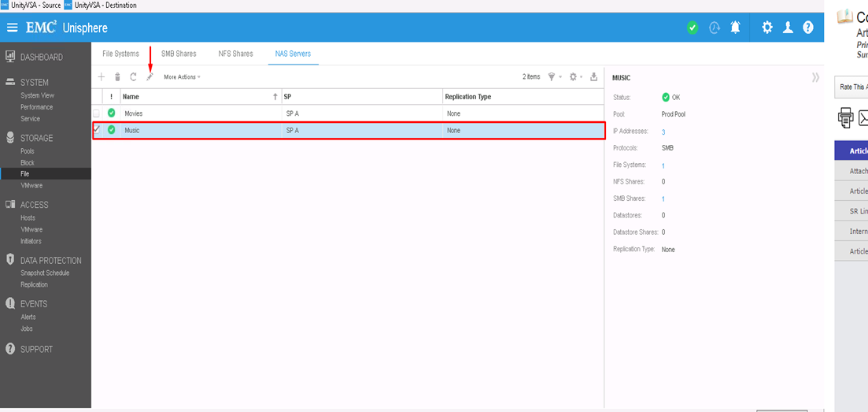
Task: Click the user profile icon
Action: click(x=788, y=28)
